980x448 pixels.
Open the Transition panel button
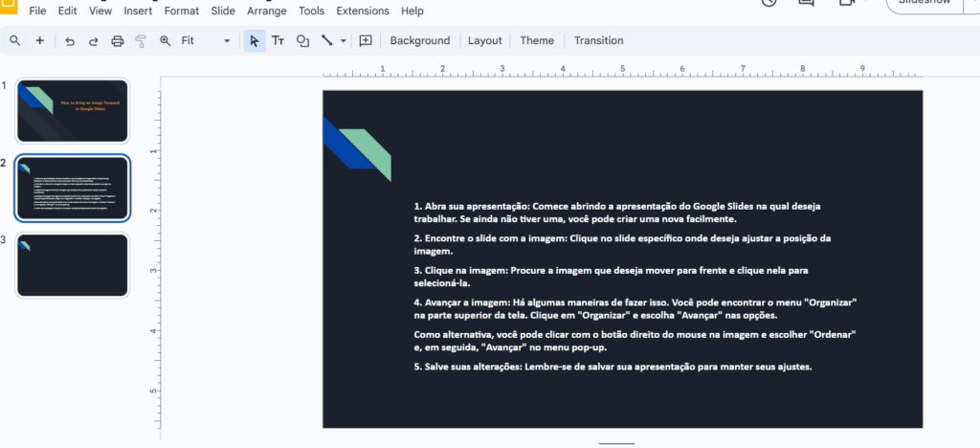click(x=598, y=40)
